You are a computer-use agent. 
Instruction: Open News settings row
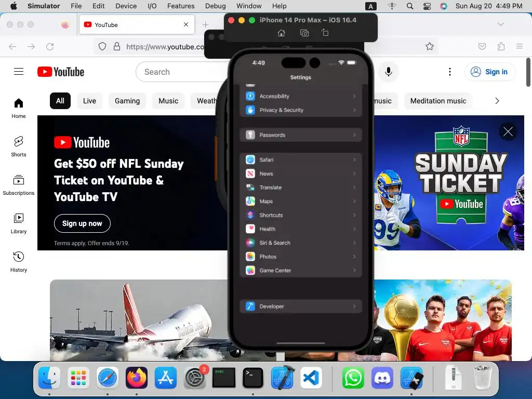[301, 174]
